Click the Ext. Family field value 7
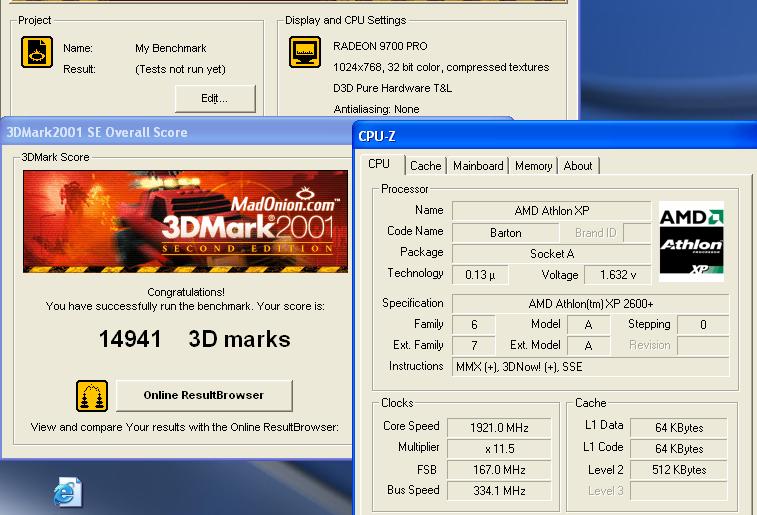 pyautogui.click(x=474, y=346)
